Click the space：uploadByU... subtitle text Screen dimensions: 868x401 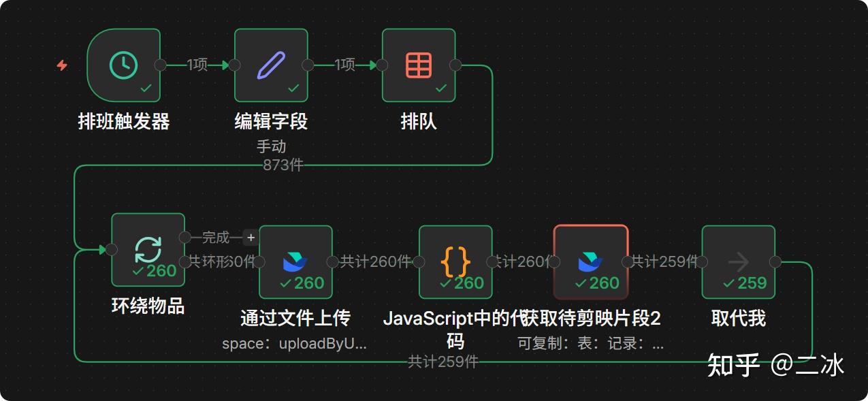(294, 344)
